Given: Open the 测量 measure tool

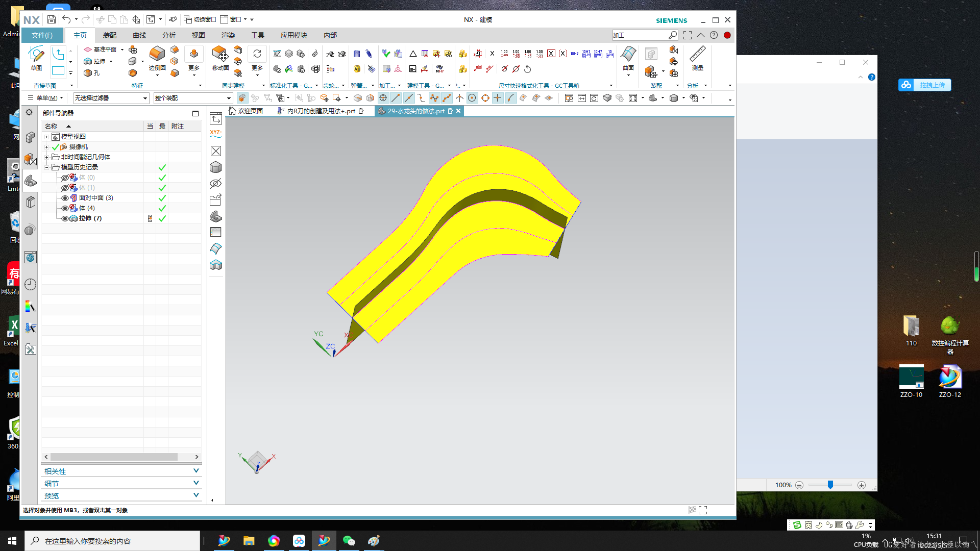Looking at the screenshot, I should click(x=697, y=58).
